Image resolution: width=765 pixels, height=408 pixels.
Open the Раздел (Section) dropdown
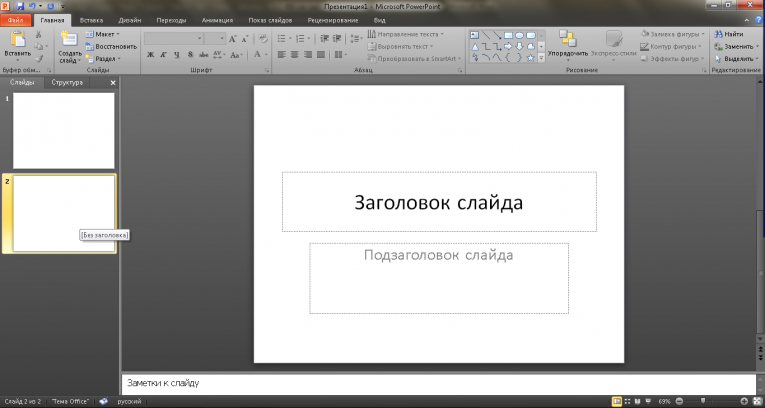[103, 58]
